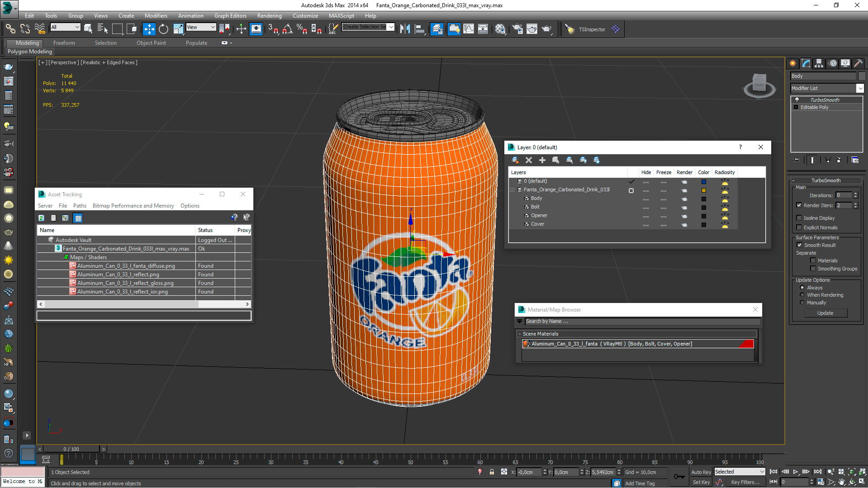Click color swatch of Fanta_Orange layer

click(x=703, y=190)
